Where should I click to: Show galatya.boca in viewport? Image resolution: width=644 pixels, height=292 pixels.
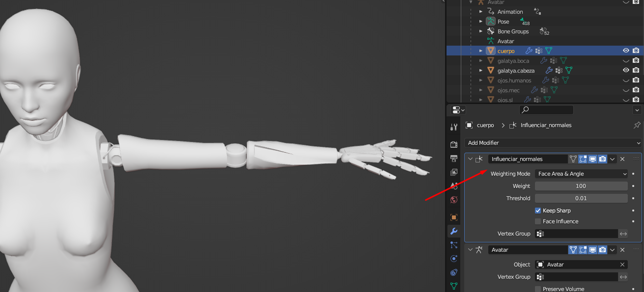626,60
